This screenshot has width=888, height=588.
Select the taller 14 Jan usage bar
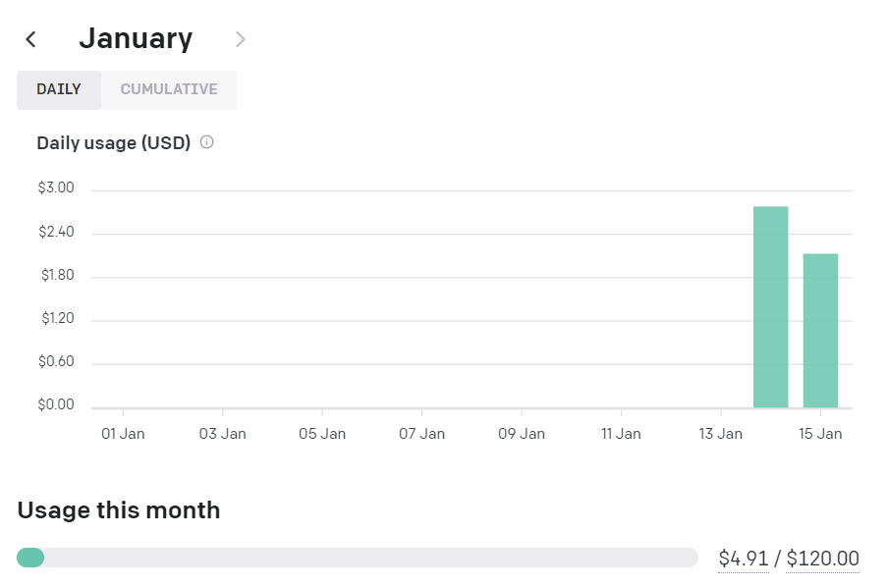click(x=770, y=306)
